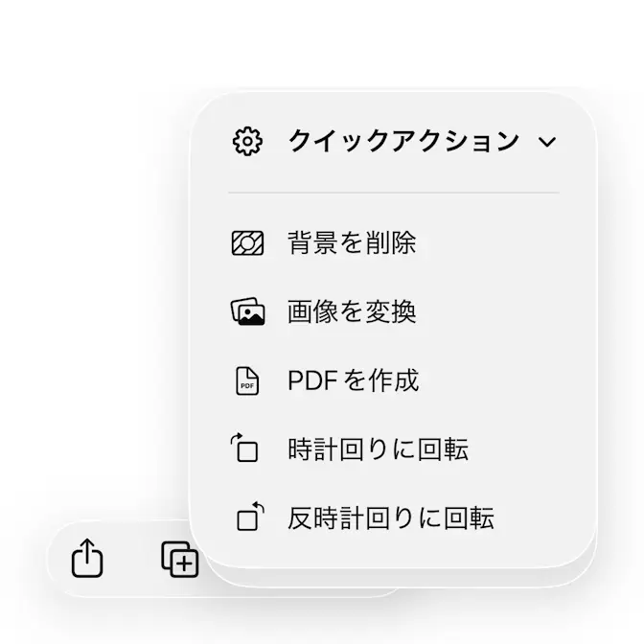
Task: Click the divider line under the header
Action: coord(393,193)
